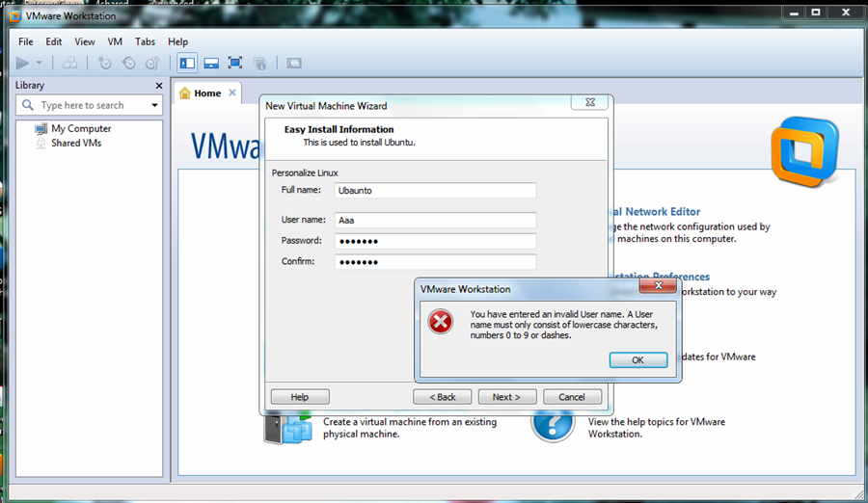Open the Tabs menu
Image resolution: width=868 pixels, height=503 pixels.
(145, 41)
